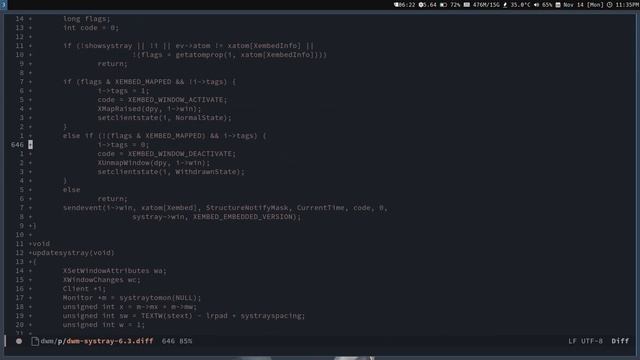The height and width of the screenshot is (360, 640).
Task: Click the line 'long flags;'
Action: [x=87, y=19]
